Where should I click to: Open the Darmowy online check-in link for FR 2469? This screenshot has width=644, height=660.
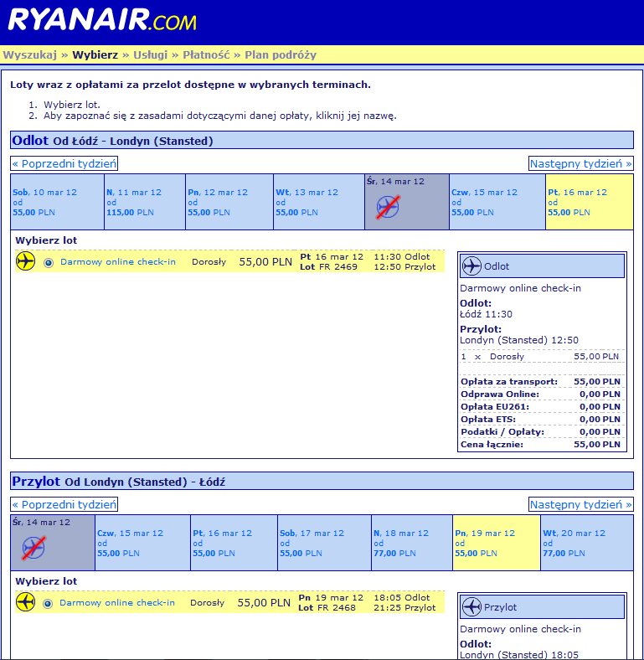pyautogui.click(x=118, y=262)
